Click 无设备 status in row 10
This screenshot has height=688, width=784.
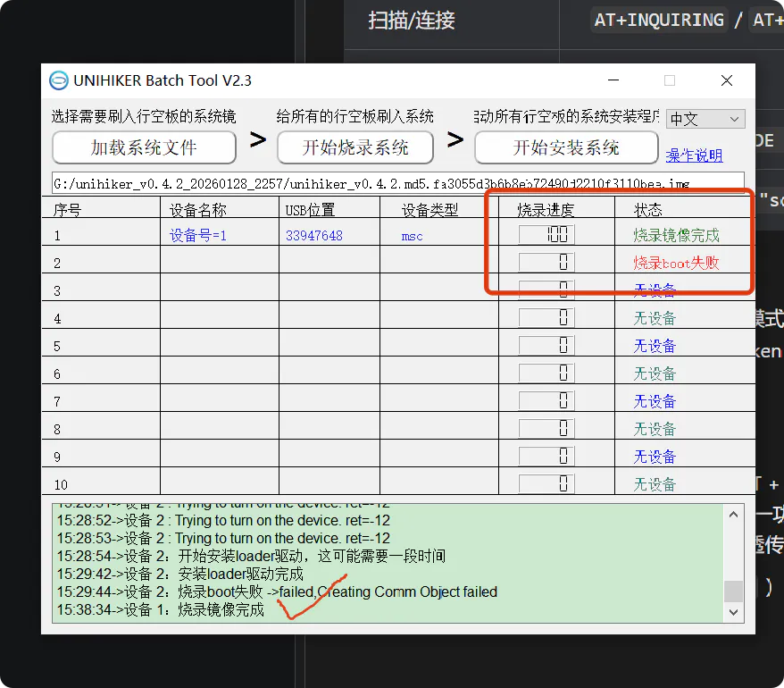click(x=655, y=484)
